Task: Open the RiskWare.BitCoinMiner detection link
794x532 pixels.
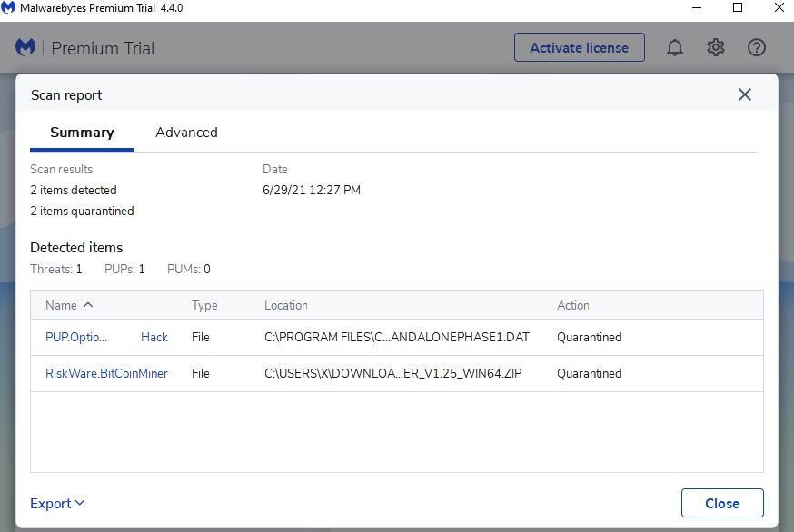Action: [x=106, y=373]
